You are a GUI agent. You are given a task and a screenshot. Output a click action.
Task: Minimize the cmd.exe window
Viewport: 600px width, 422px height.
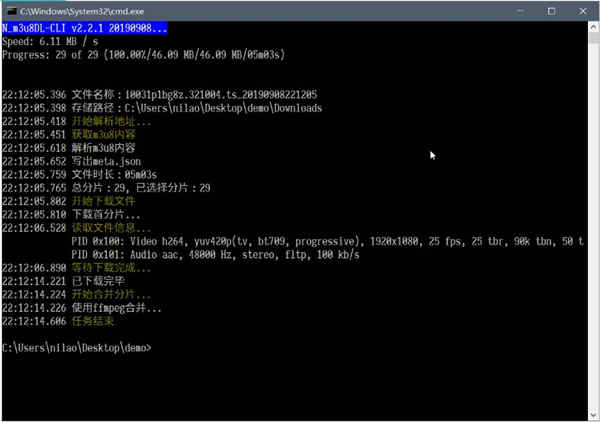tap(520, 11)
